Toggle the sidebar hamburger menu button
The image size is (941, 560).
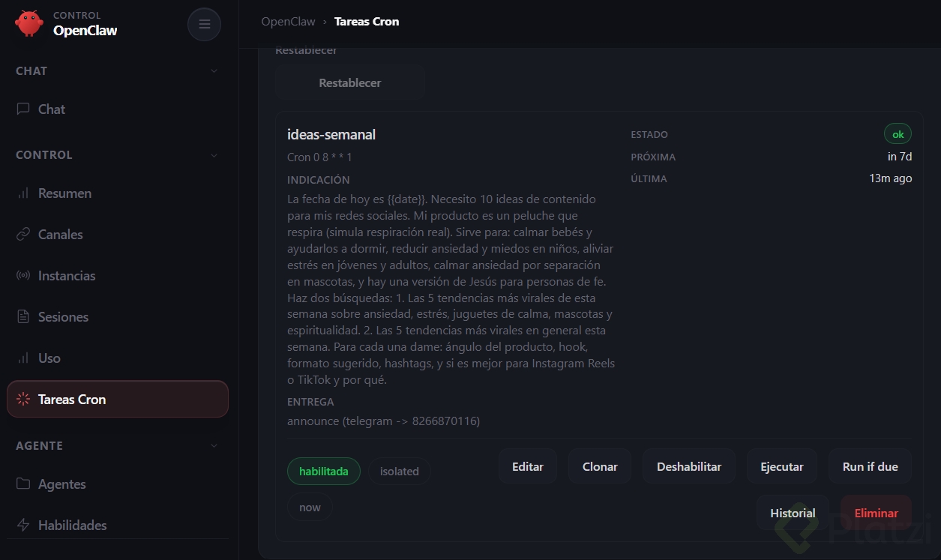pyautogui.click(x=204, y=24)
